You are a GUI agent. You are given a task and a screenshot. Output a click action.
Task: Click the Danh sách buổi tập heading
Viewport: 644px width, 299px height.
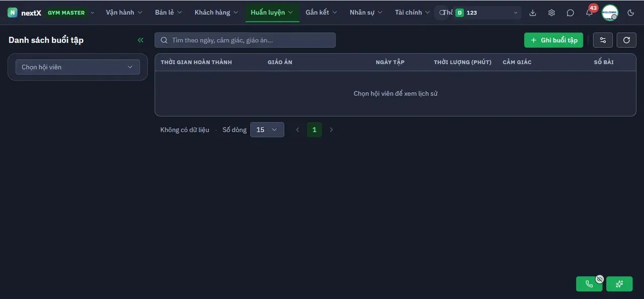click(46, 40)
